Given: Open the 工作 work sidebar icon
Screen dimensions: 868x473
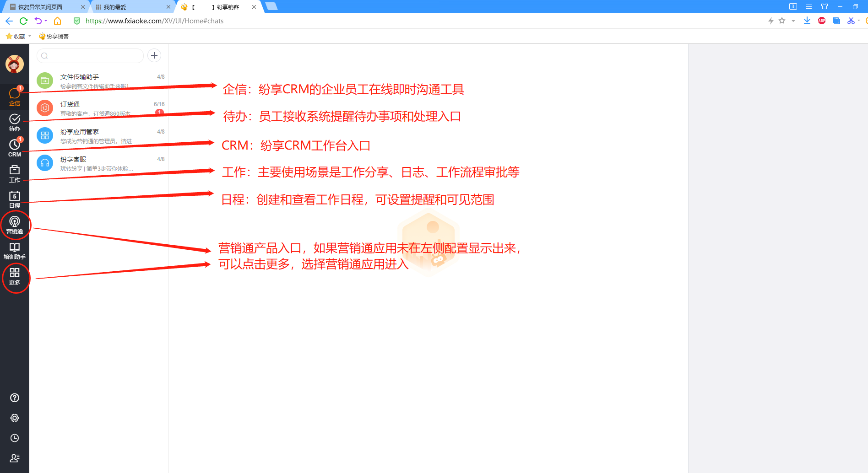Looking at the screenshot, I should tap(15, 173).
